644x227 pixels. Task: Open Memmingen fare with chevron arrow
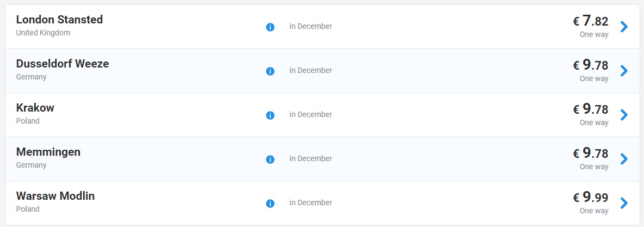[x=624, y=159]
